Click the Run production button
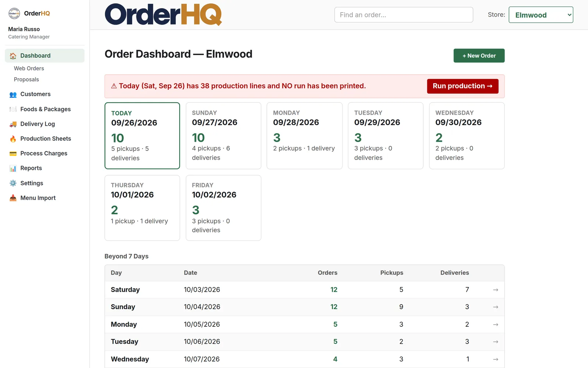The image size is (588, 368). (x=463, y=86)
